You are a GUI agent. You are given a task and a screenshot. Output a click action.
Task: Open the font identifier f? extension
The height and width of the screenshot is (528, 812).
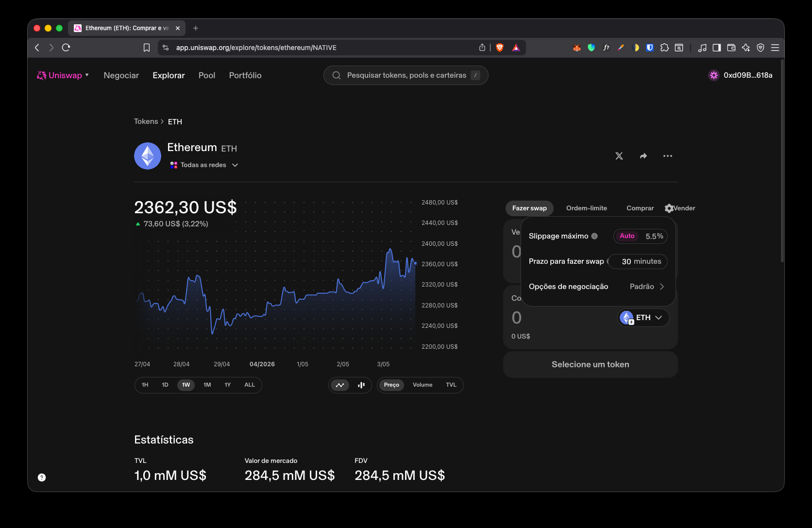pyautogui.click(x=606, y=48)
